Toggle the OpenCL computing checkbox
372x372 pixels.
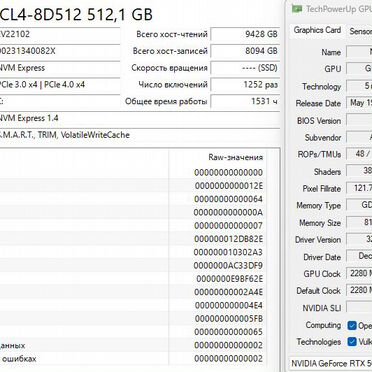coord(352,325)
